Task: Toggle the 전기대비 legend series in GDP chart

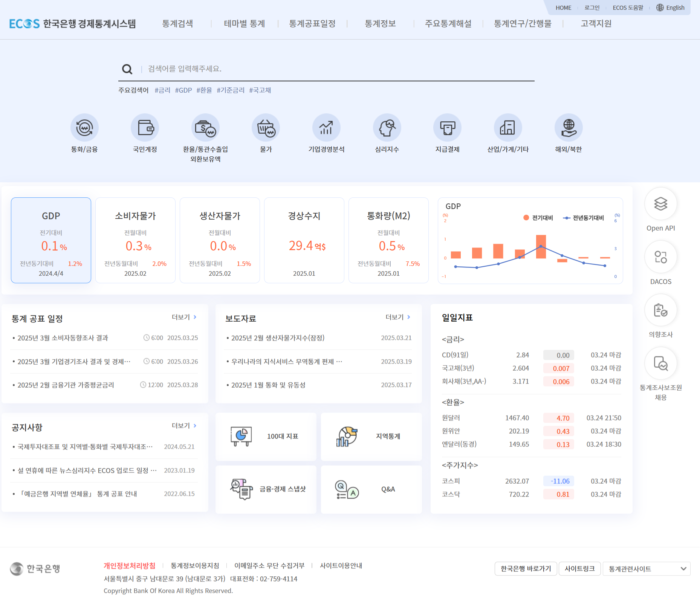Action: click(538, 218)
